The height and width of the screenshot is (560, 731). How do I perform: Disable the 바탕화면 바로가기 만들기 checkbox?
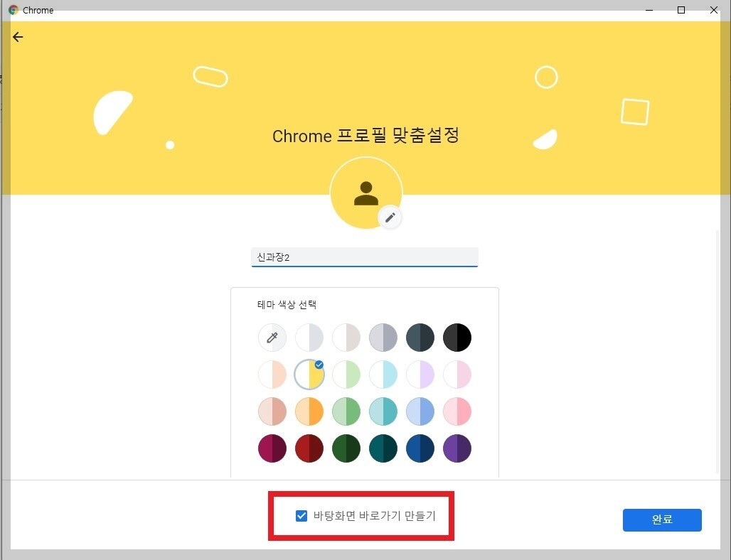coord(302,515)
